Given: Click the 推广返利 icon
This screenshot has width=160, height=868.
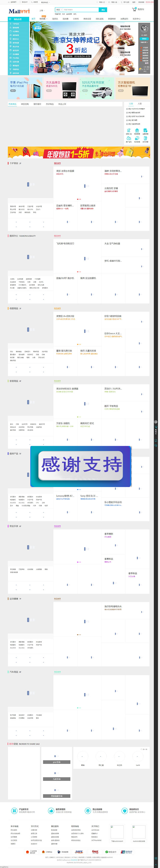Looking at the screenshot, I should (x=129, y=138).
